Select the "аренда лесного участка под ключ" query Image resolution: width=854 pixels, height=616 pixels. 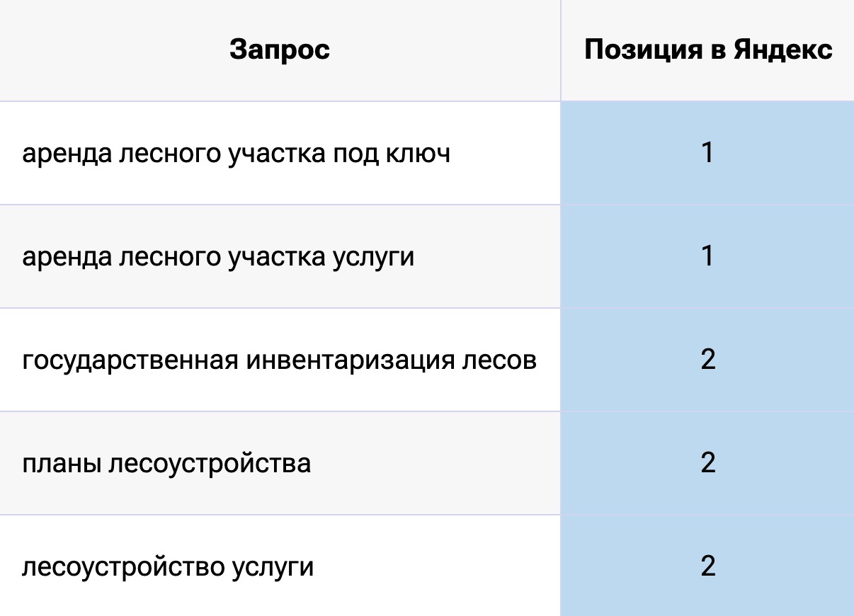tap(236, 154)
